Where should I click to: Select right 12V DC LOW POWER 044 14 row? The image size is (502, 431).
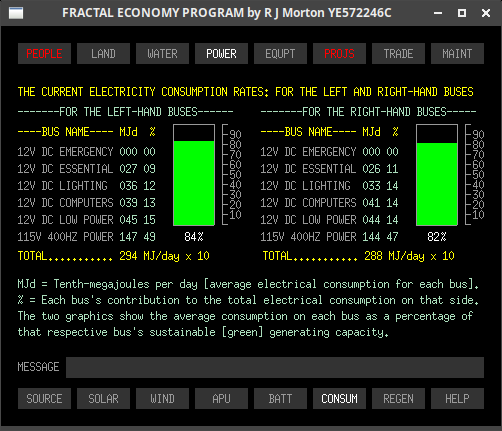(330, 220)
